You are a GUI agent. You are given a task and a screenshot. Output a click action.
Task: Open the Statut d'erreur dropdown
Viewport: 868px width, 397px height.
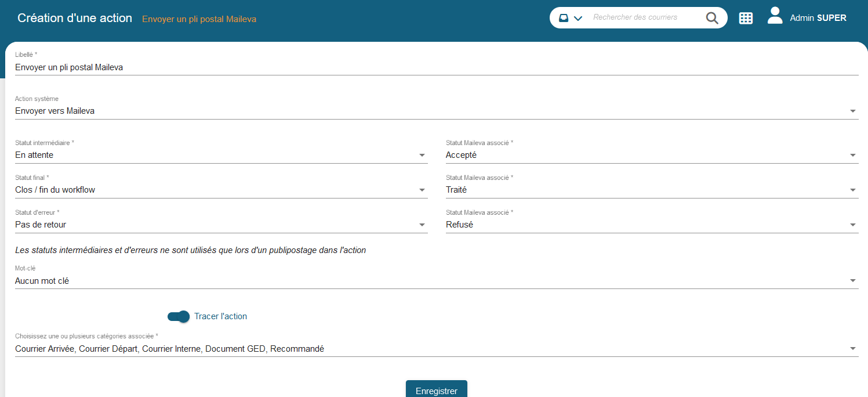pos(221,225)
